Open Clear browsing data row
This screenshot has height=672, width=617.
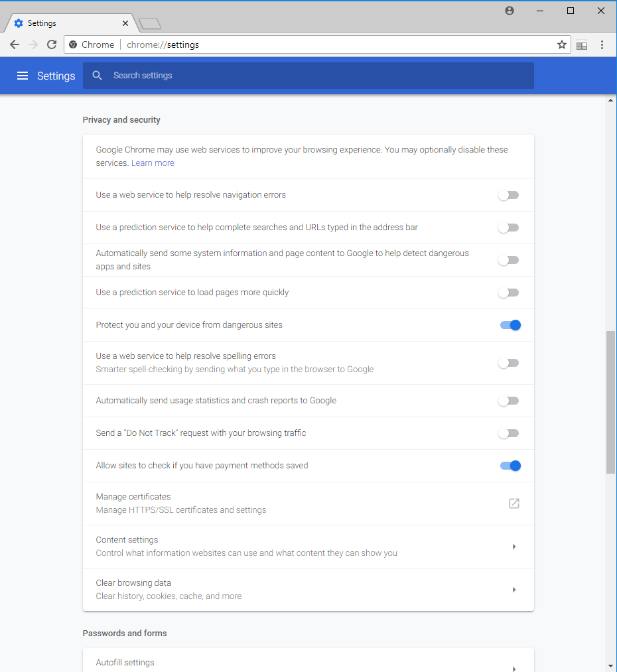click(x=308, y=590)
